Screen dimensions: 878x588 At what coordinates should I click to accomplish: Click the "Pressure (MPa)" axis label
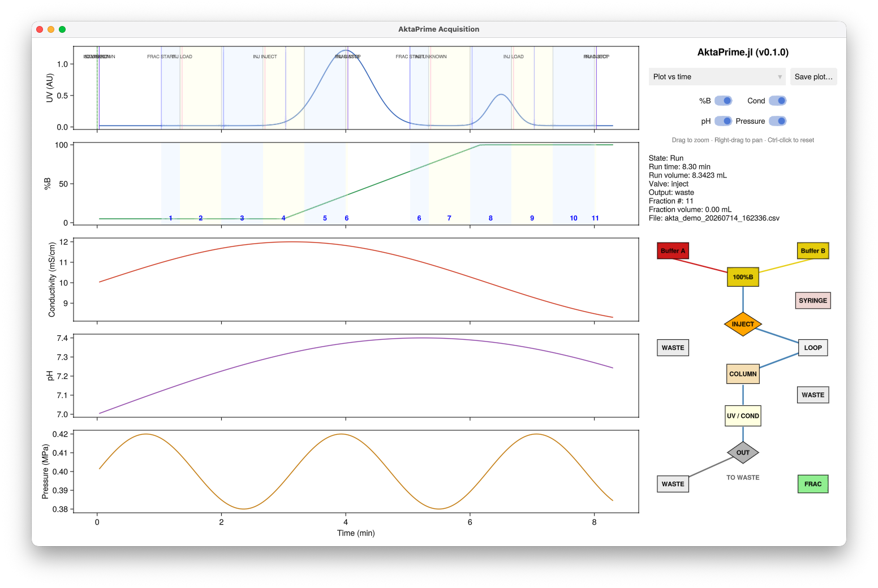[45, 472]
